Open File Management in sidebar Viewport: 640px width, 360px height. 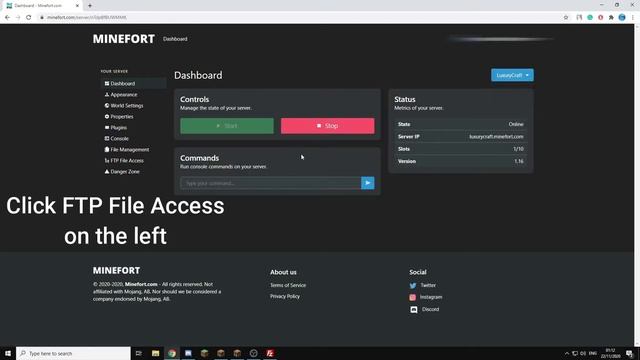coord(127,150)
